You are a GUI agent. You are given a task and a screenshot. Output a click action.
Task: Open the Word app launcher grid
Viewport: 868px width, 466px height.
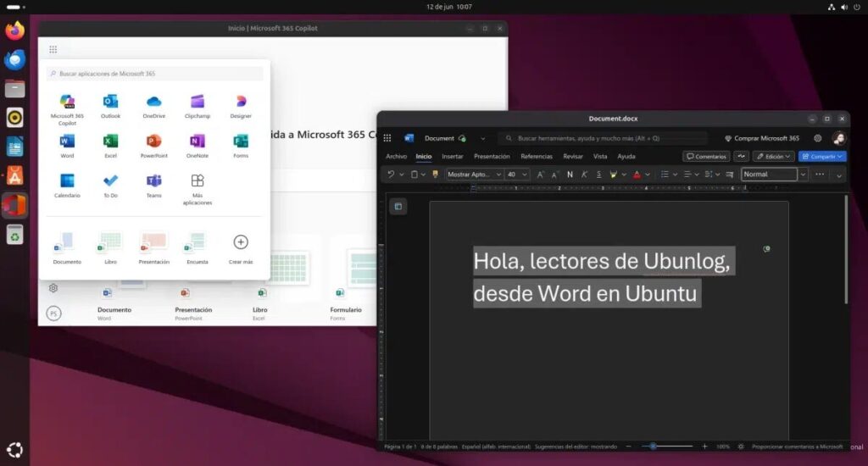click(x=387, y=138)
